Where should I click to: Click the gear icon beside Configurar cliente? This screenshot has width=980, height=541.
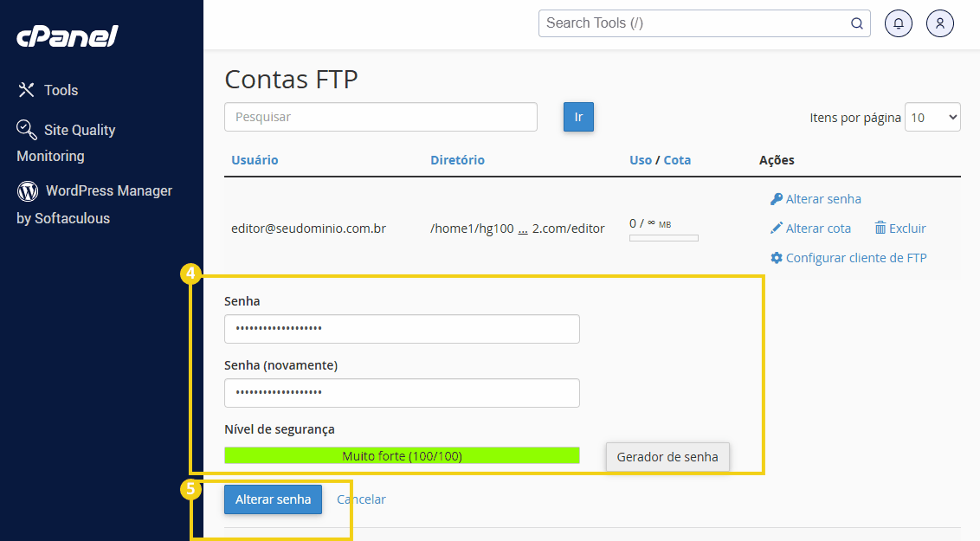pyautogui.click(x=777, y=257)
